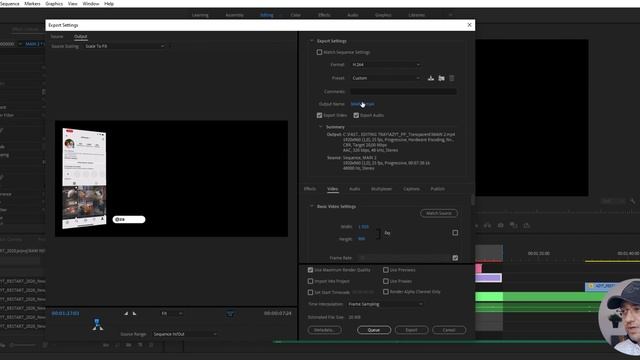Image resolution: width=640 pixels, height=360 pixels.
Task: Click the export preview current timecode
Action: [x=65, y=313]
